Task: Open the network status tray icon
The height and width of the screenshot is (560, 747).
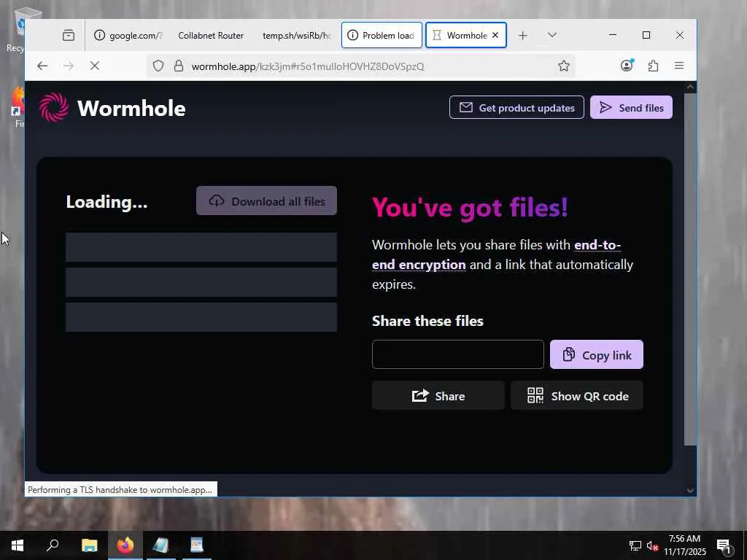Action: (x=635, y=545)
